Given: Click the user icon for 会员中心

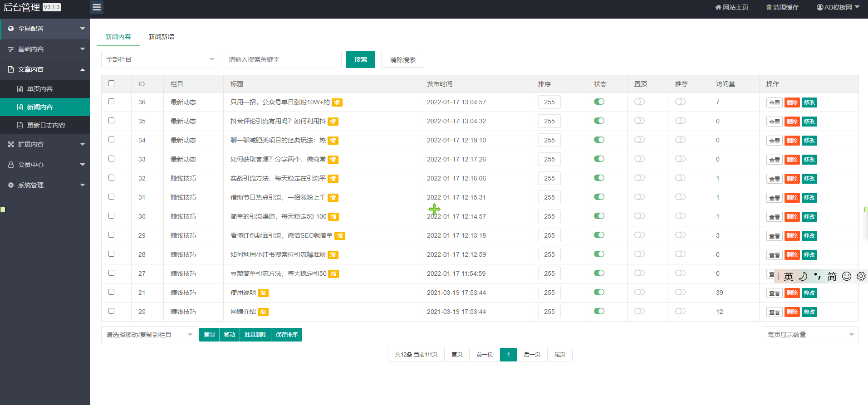Looking at the screenshot, I should (x=11, y=165).
